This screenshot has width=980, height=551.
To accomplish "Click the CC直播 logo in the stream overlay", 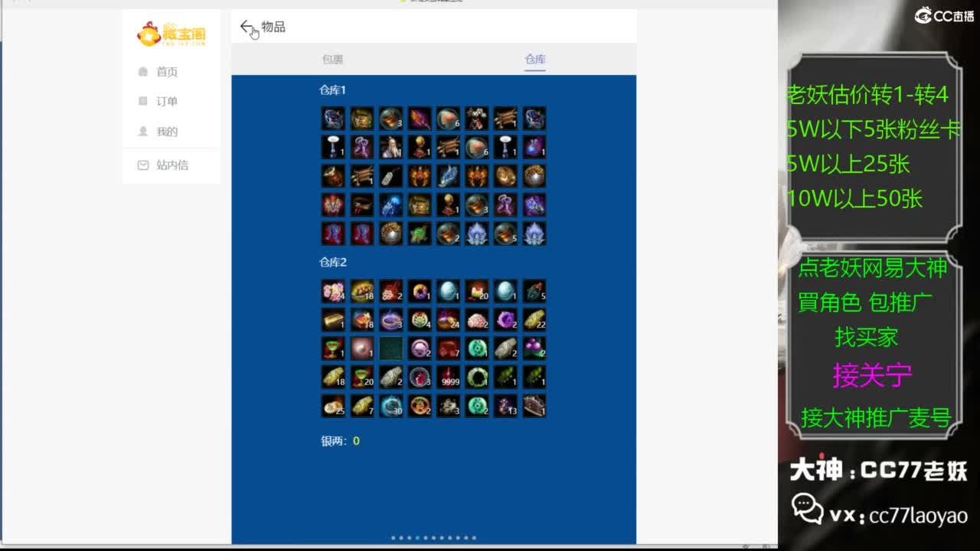I will coord(944,15).
